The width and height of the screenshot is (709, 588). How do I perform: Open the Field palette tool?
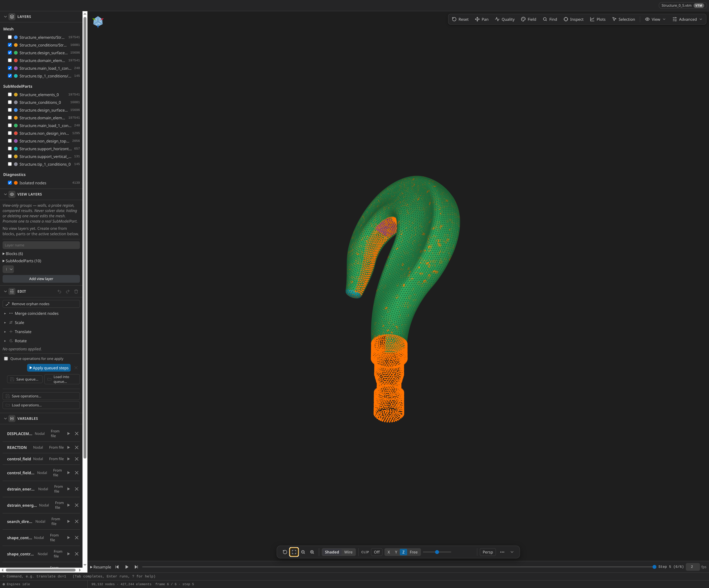point(528,19)
